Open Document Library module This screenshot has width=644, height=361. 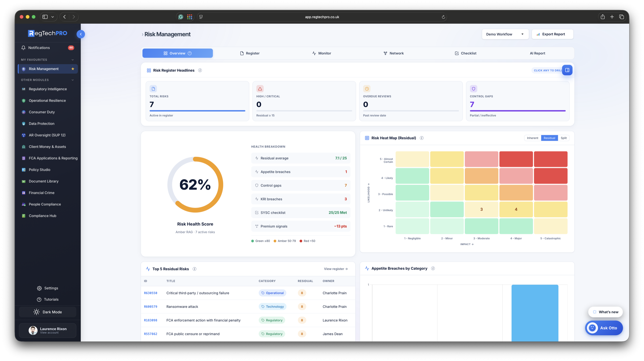click(48, 181)
